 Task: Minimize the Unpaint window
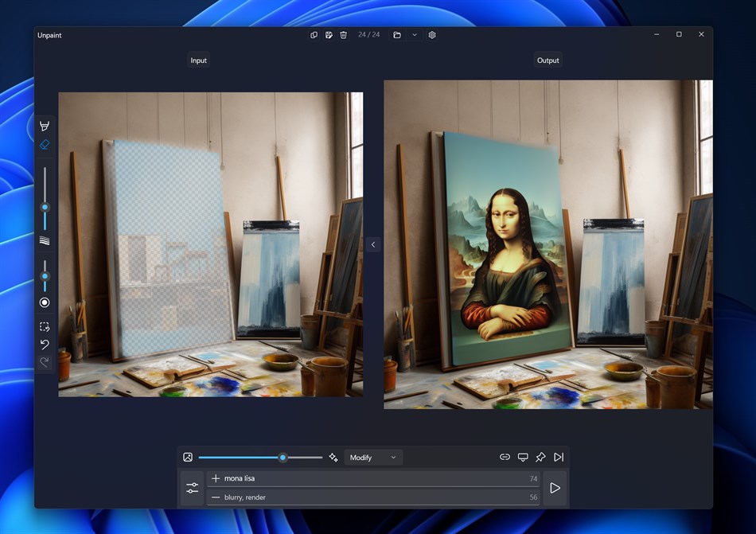pos(657,34)
